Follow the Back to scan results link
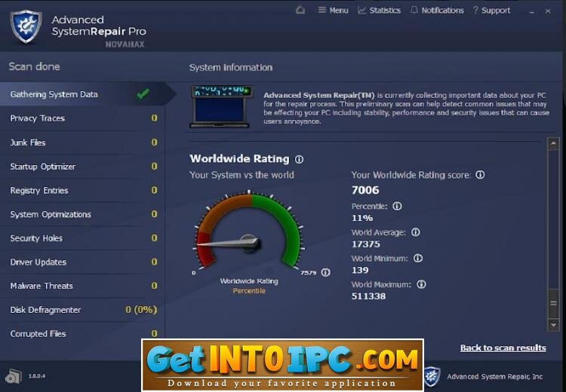The image size is (566, 392). (x=503, y=348)
